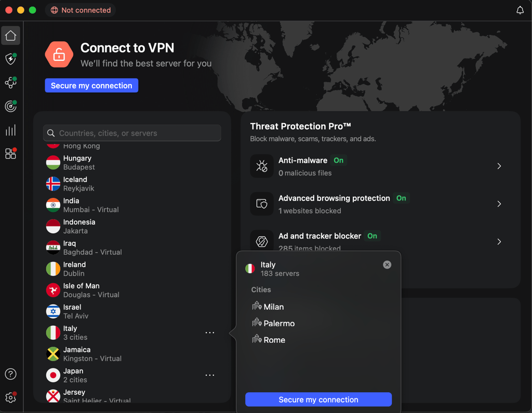The image size is (532, 413).
Task: Click the Rome city icon
Action: (x=257, y=339)
